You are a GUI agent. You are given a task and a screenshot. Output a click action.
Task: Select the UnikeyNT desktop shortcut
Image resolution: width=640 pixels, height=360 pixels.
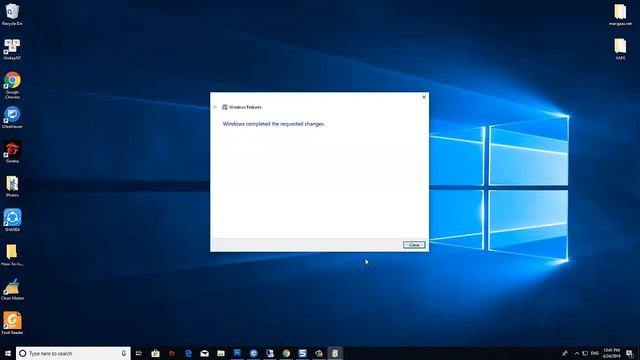coord(12,49)
